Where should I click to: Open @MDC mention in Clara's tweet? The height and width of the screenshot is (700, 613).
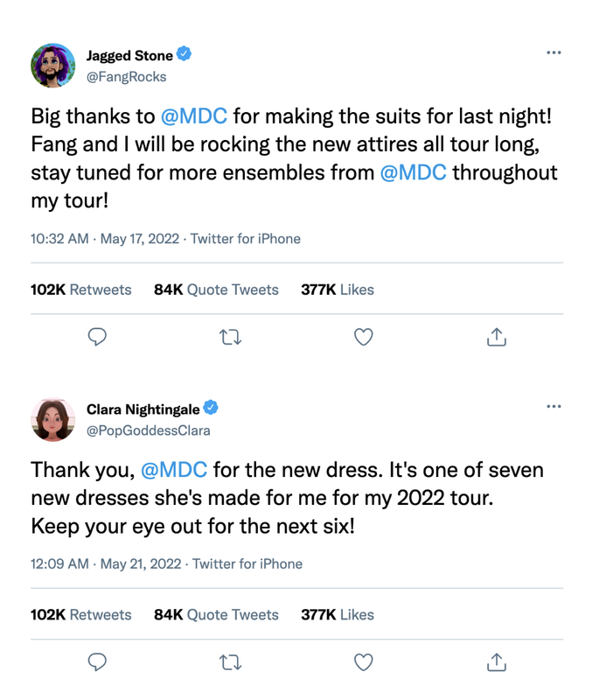tap(173, 470)
